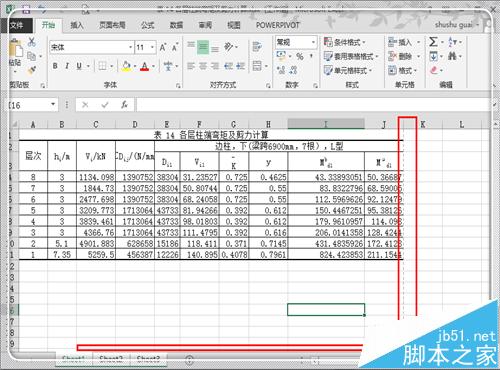Toggle Bold formatting
The width and height of the screenshot is (500, 370).
click(55, 66)
